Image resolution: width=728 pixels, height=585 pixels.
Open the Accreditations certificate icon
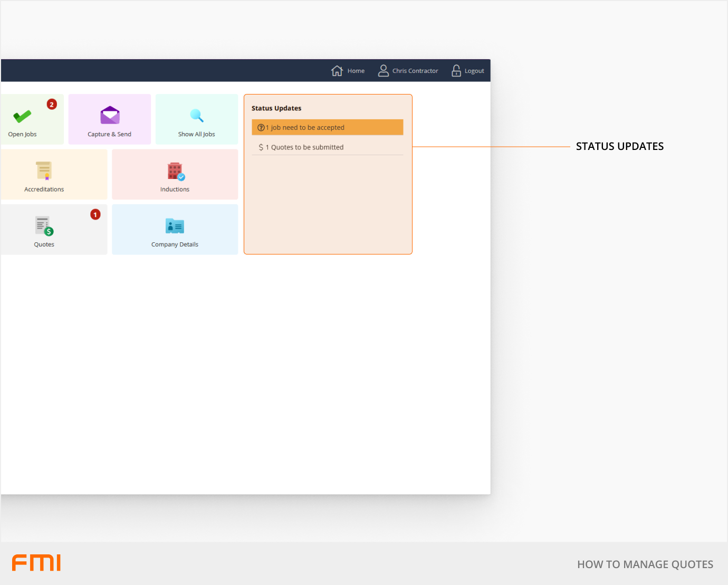pyautogui.click(x=44, y=171)
